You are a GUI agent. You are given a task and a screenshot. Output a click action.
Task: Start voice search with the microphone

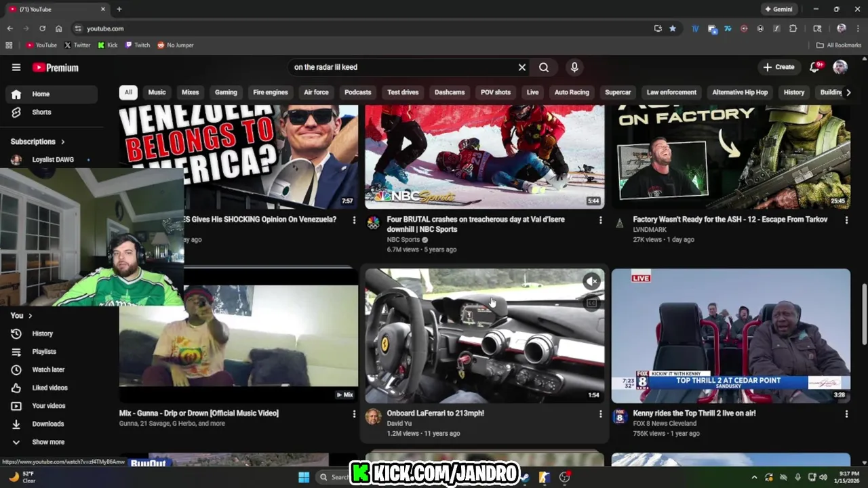574,67
